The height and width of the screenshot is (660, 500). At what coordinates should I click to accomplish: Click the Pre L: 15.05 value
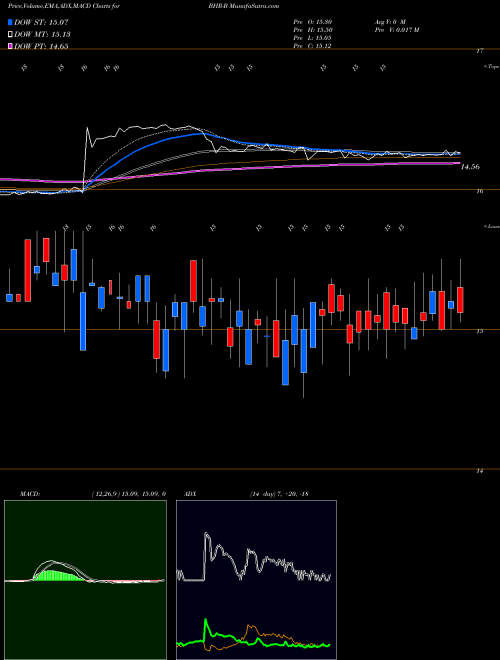[x=313, y=38]
